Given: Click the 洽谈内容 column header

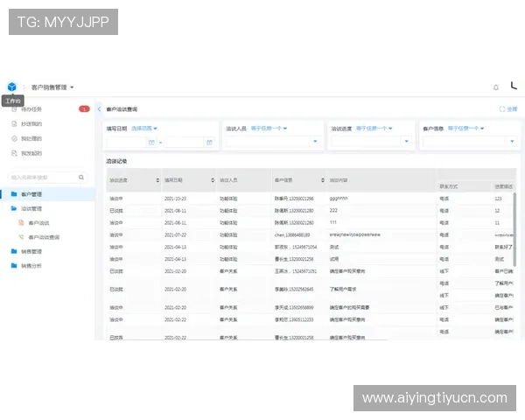Looking at the screenshot, I should 339,180.
